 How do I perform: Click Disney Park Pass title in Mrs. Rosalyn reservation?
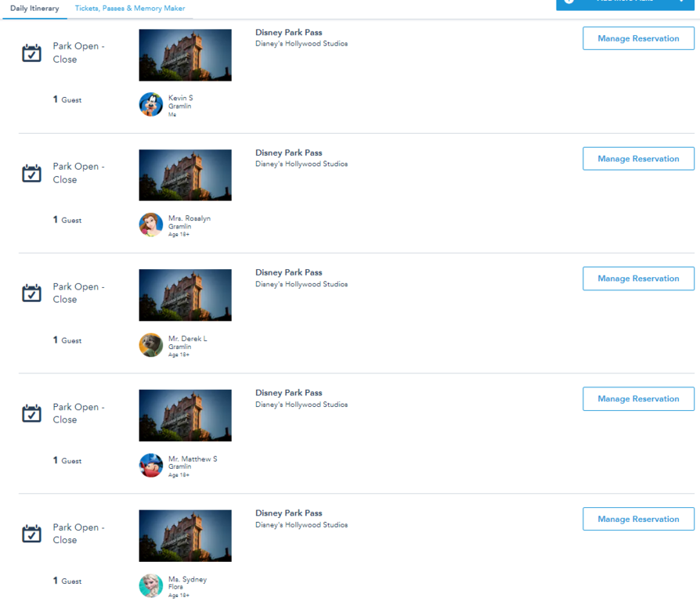(x=288, y=153)
